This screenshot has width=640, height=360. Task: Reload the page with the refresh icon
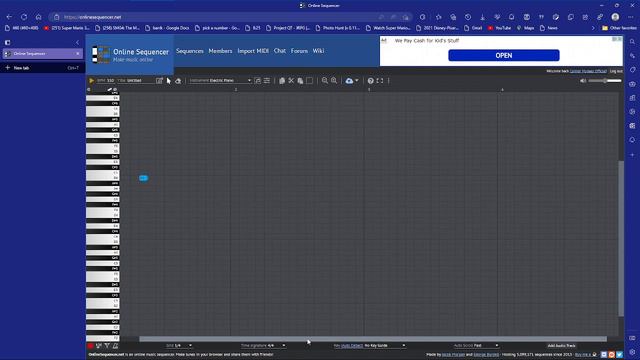24,17
